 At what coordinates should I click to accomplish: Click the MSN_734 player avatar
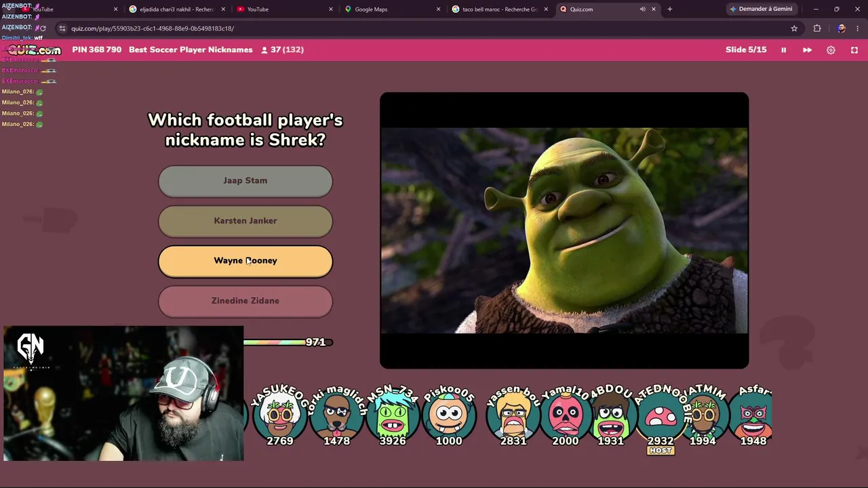click(x=393, y=415)
